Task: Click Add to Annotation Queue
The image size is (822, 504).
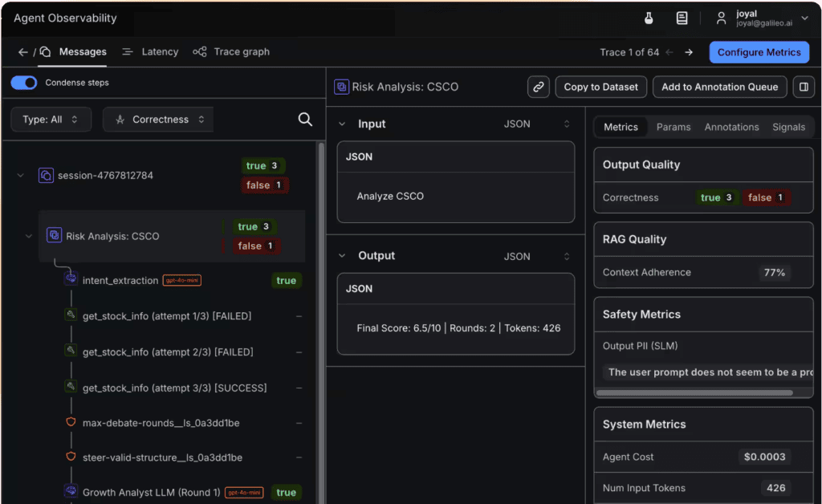Action: tap(719, 87)
